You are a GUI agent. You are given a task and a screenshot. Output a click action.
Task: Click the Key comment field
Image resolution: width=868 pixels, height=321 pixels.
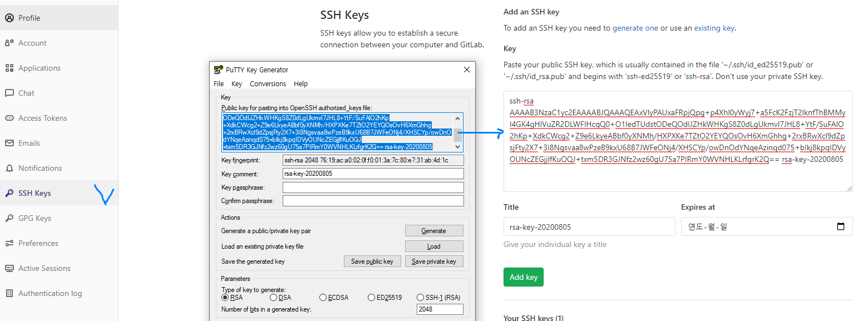(373, 174)
